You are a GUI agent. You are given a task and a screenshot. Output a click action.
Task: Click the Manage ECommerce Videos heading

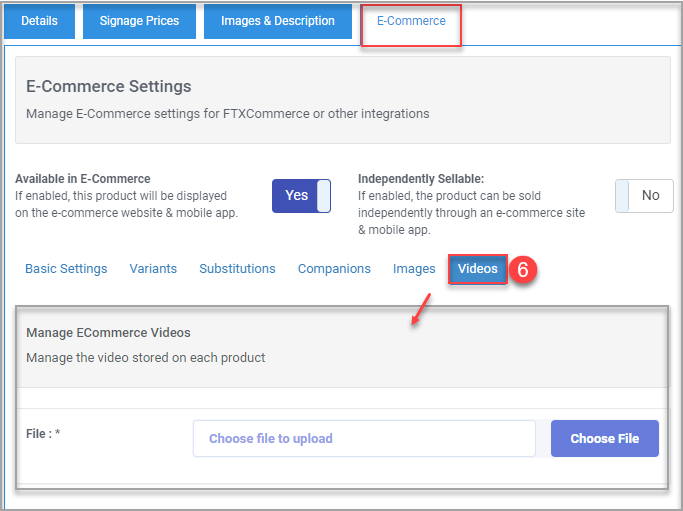108,332
